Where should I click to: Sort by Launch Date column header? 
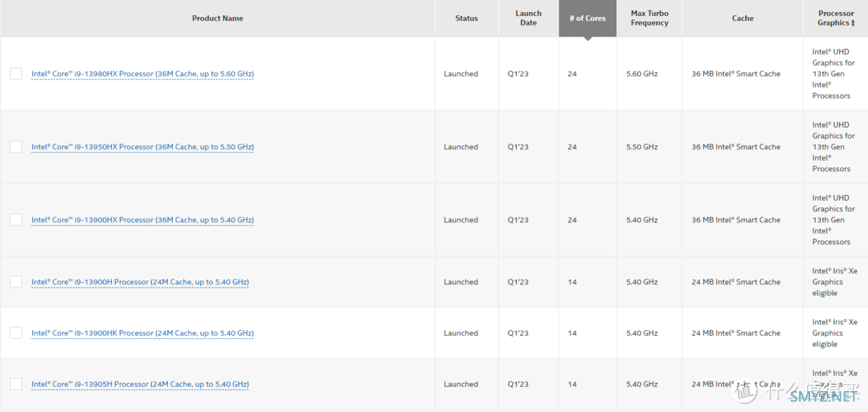pos(529,18)
